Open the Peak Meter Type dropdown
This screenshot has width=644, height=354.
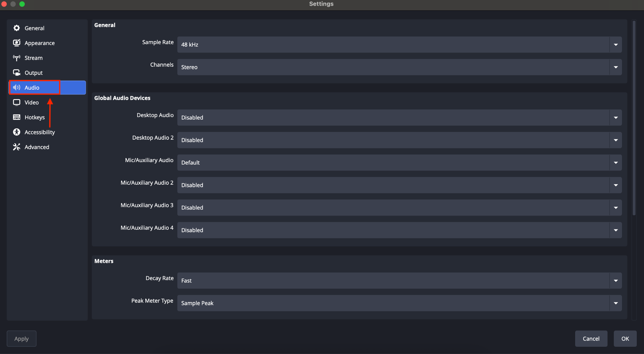tap(399, 303)
